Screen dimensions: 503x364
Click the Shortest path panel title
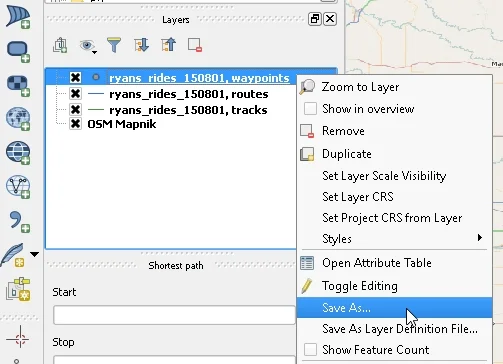[176, 266]
